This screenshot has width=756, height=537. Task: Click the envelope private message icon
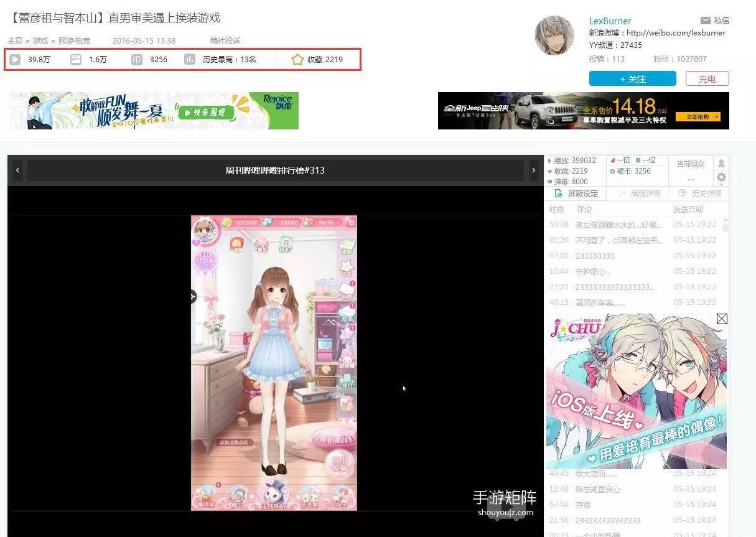(706, 21)
